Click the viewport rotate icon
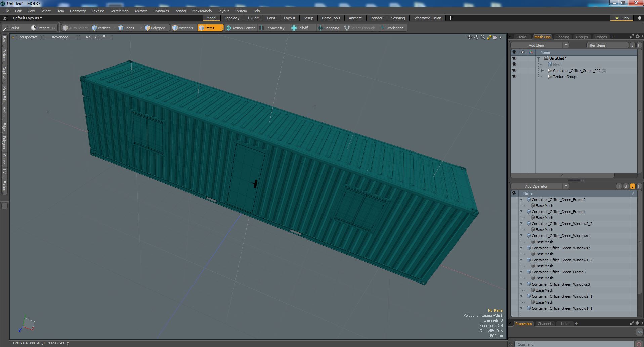Screen dimensions: 644x347 point(476,37)
